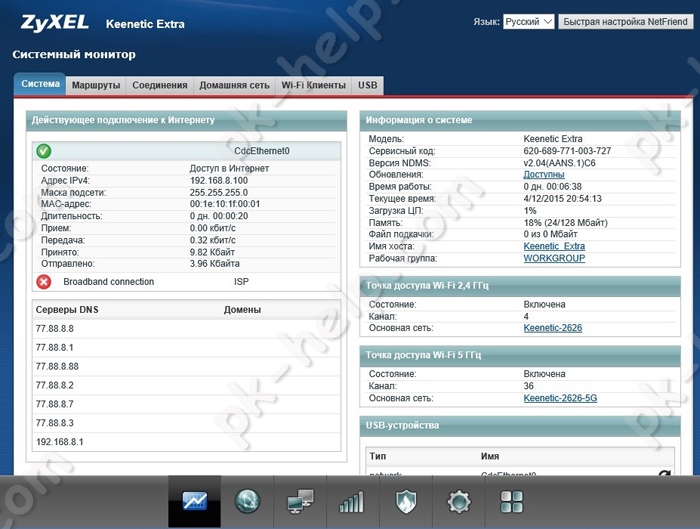700x529 pixels.
Task: Switch to the Соединения tab
Action: 160,85
